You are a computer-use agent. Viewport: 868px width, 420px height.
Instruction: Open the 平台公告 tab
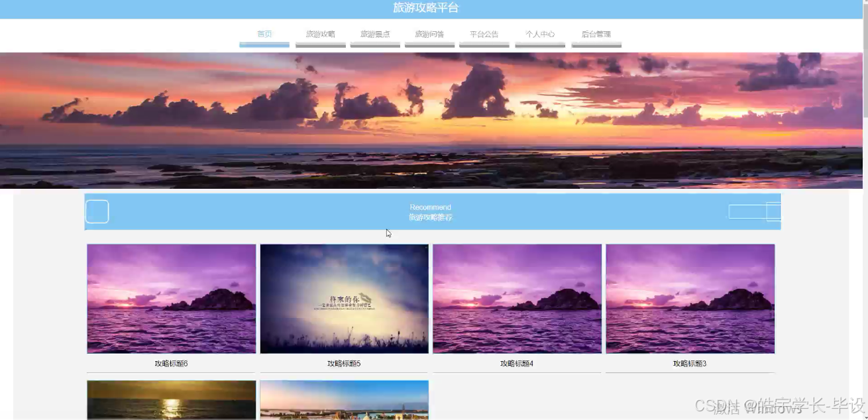(x=484, y=34)
